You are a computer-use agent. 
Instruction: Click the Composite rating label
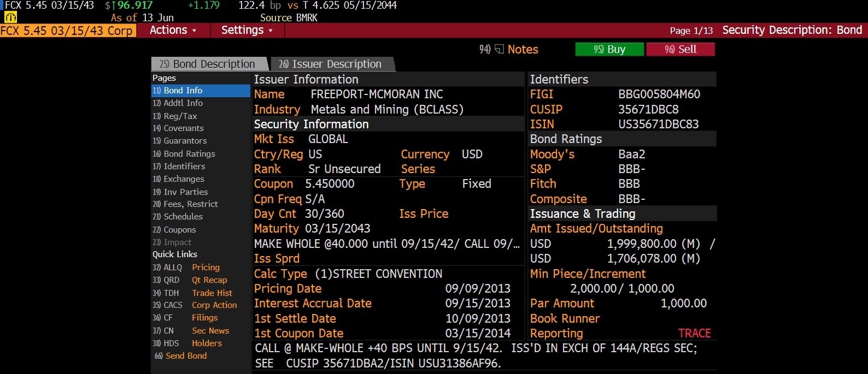[559, 199]
